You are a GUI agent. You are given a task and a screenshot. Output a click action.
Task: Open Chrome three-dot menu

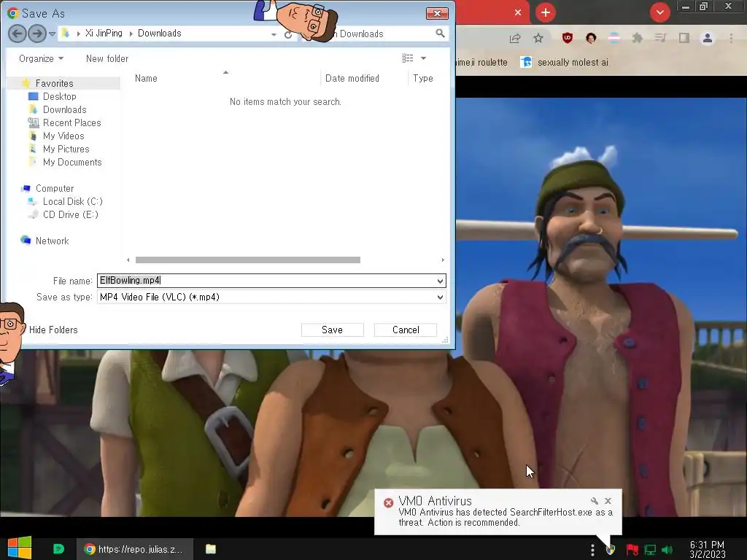point(731,38)
